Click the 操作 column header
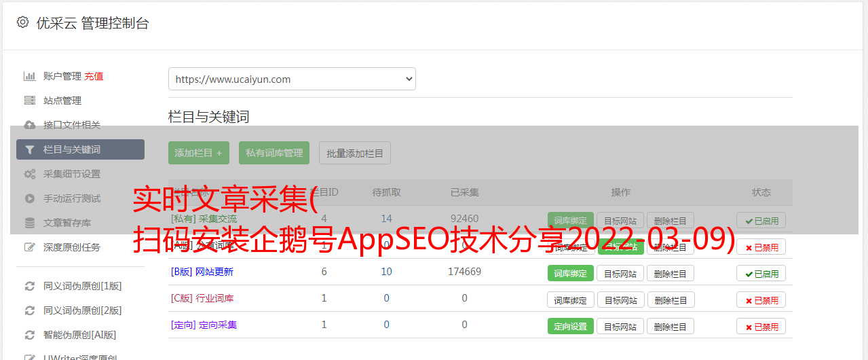This screenshot has height=360, width=868. pos(620,192)
